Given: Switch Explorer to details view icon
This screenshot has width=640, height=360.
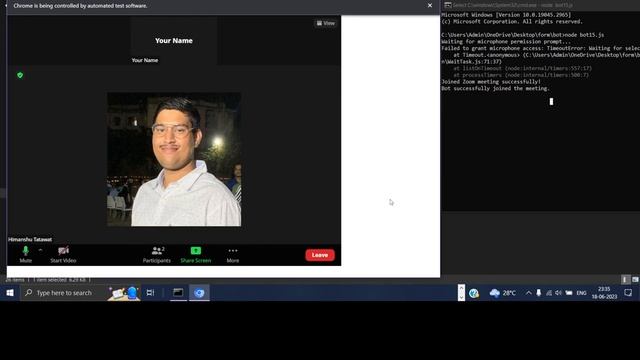Looking at the screenshot, I should point(625,280).
